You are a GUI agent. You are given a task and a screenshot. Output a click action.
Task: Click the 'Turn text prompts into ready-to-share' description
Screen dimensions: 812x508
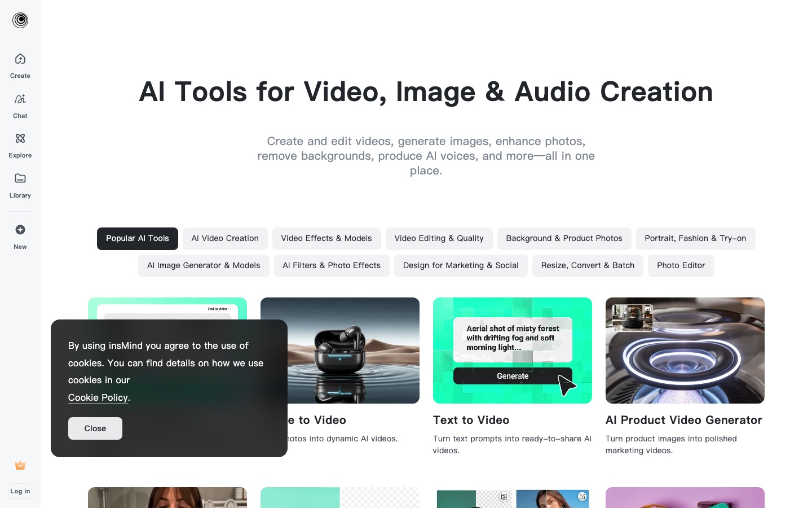coord(513,445)
